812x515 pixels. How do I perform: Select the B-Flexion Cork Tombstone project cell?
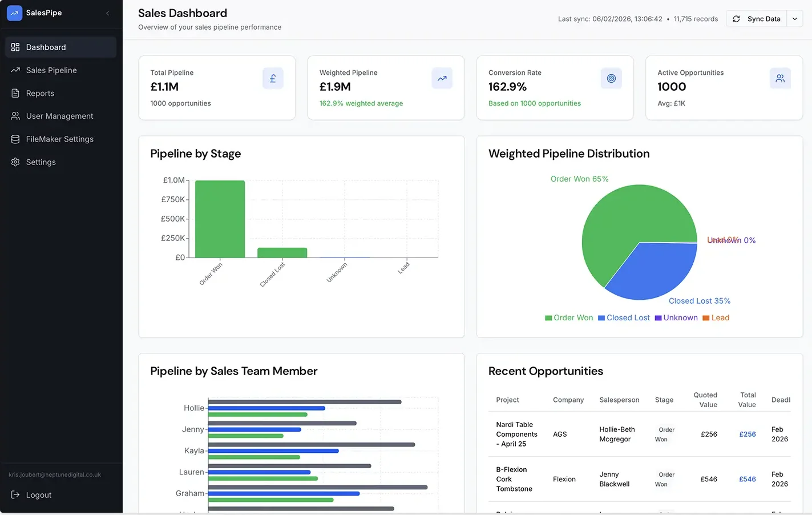514,480
